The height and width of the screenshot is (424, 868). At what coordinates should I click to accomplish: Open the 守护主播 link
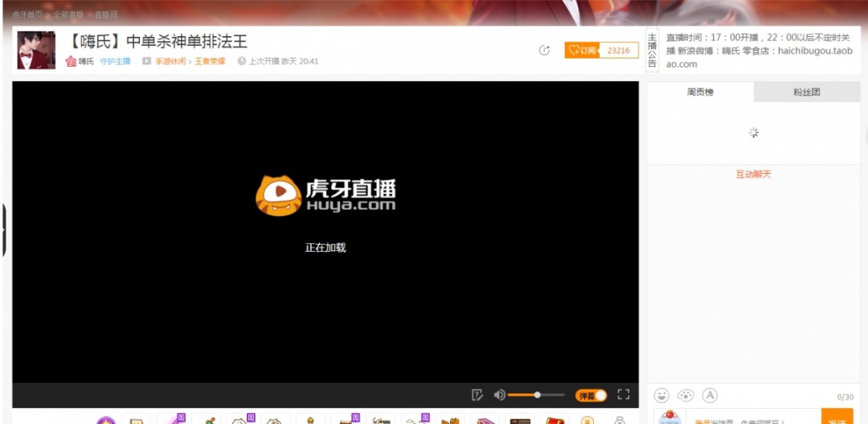115,61
